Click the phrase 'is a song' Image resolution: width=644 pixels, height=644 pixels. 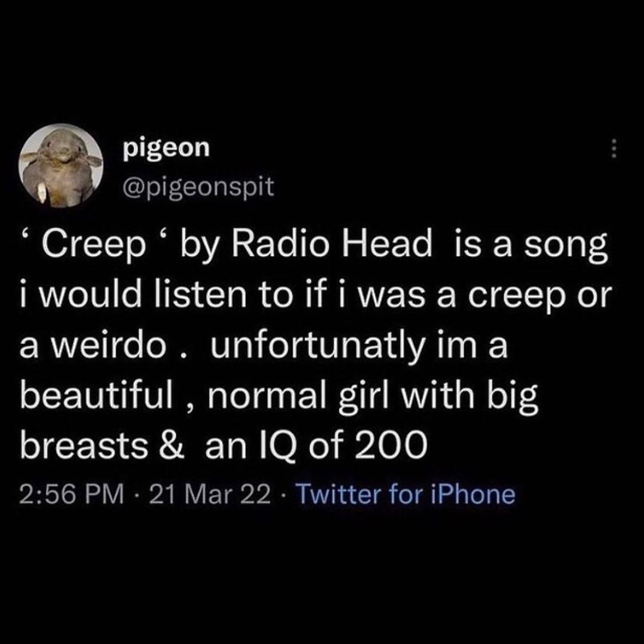(531, 247)
